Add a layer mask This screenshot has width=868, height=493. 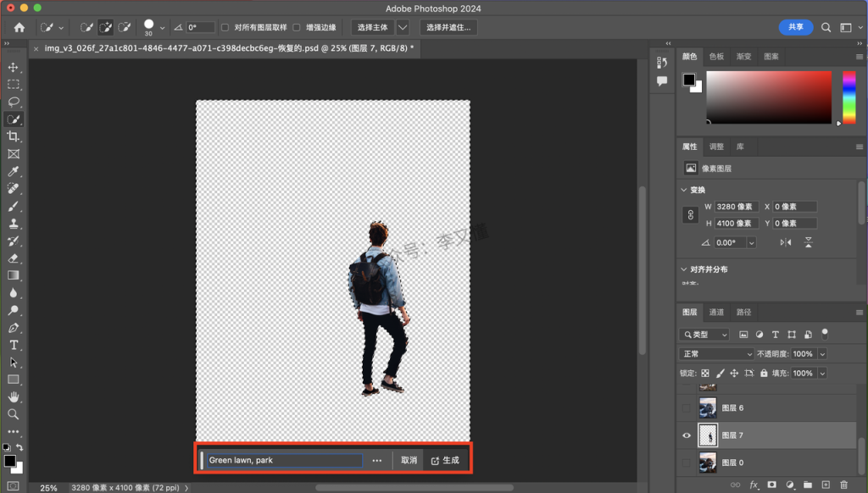click(x=771, y=485)
